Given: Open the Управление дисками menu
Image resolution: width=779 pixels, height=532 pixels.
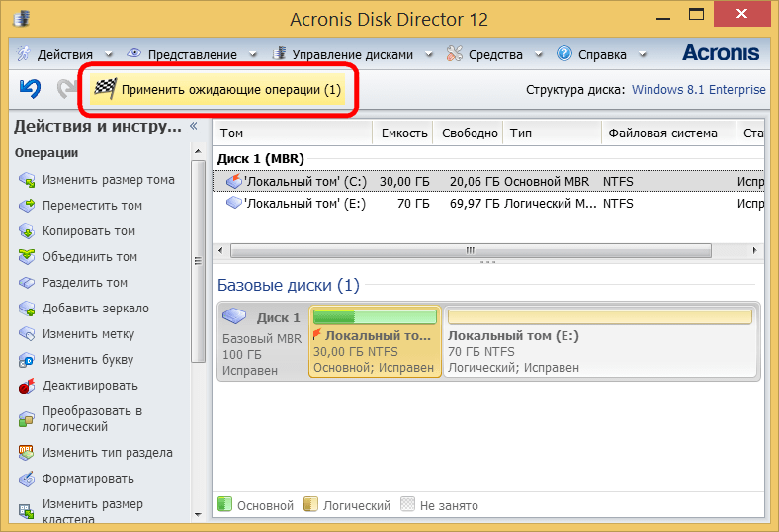Looking at the screenshot, I should (342, 55).
